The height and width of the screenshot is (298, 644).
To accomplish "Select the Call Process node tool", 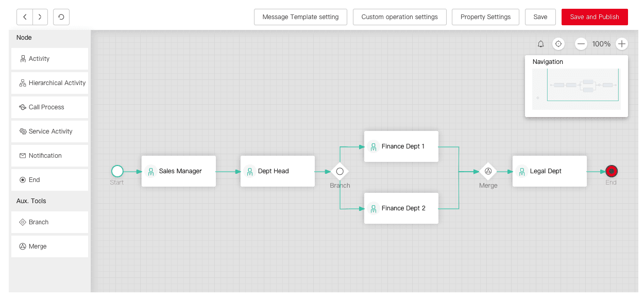I will tap(49, 107).
